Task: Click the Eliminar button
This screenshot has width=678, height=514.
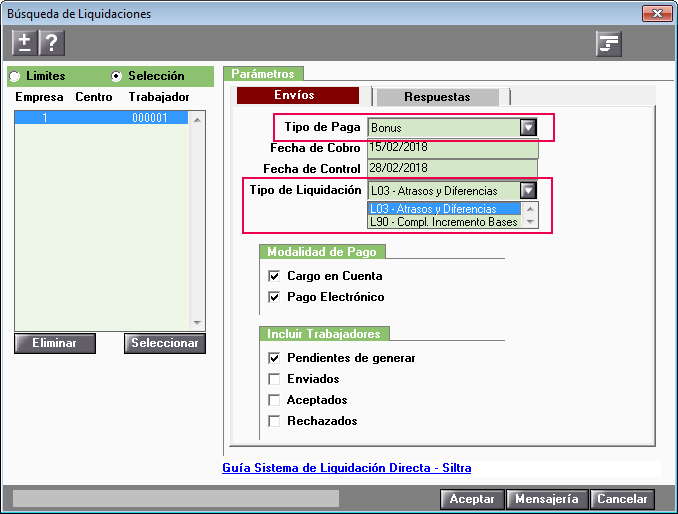Action: [55, 343]
